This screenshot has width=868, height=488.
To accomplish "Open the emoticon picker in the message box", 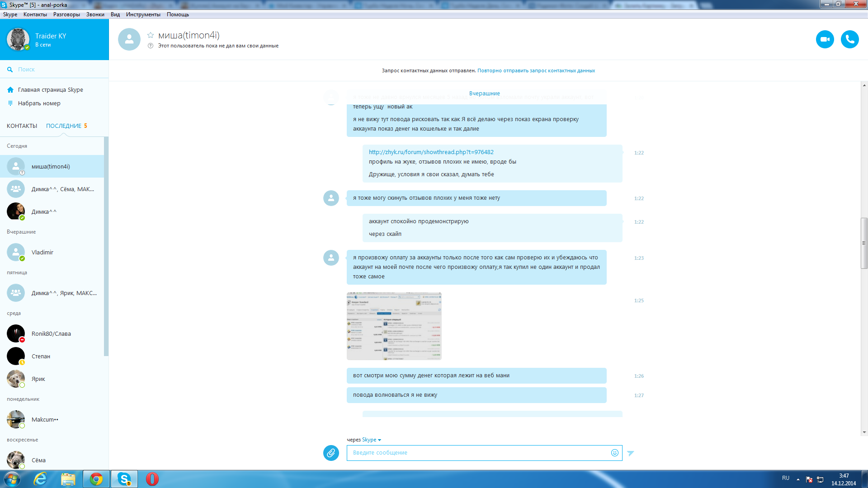I will pyautogui.click(x=614, y=453).
